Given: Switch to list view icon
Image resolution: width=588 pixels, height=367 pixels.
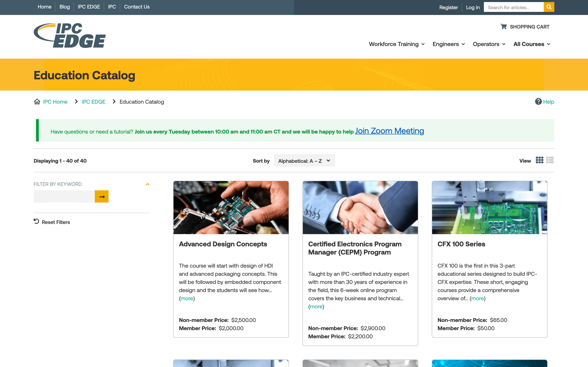Looking at the screenshot, I should point(550,160).
